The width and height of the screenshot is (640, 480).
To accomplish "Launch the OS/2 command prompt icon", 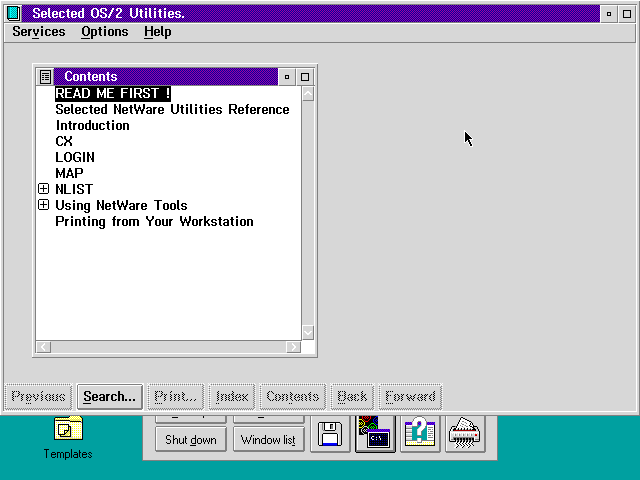I will pyautogui.click(x=375, y=434).
